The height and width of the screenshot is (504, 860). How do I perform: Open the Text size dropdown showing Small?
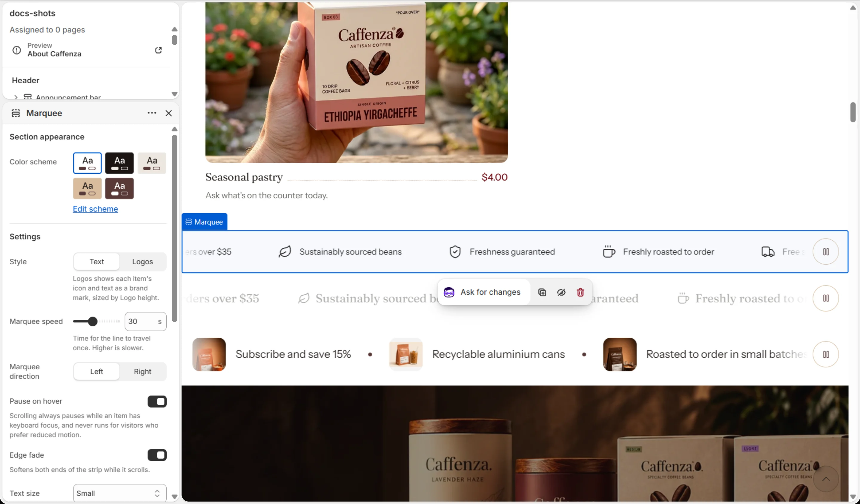(119, 493)
